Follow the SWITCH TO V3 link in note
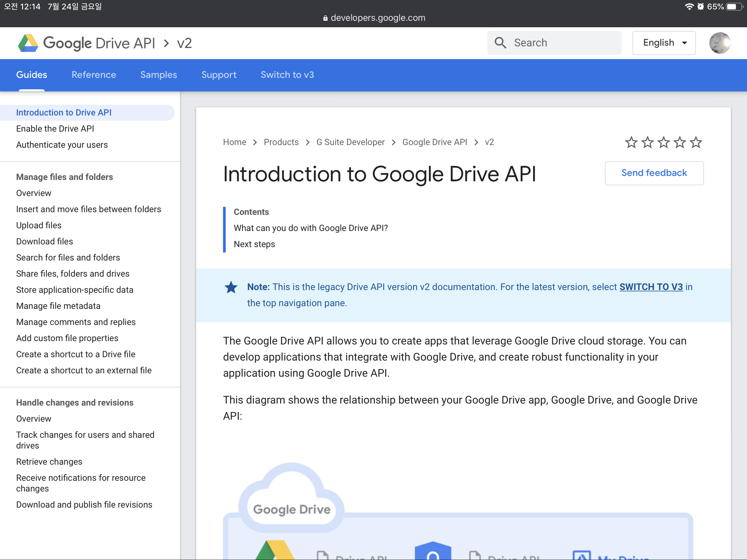The image size is (747, 560). coord(651,287)
